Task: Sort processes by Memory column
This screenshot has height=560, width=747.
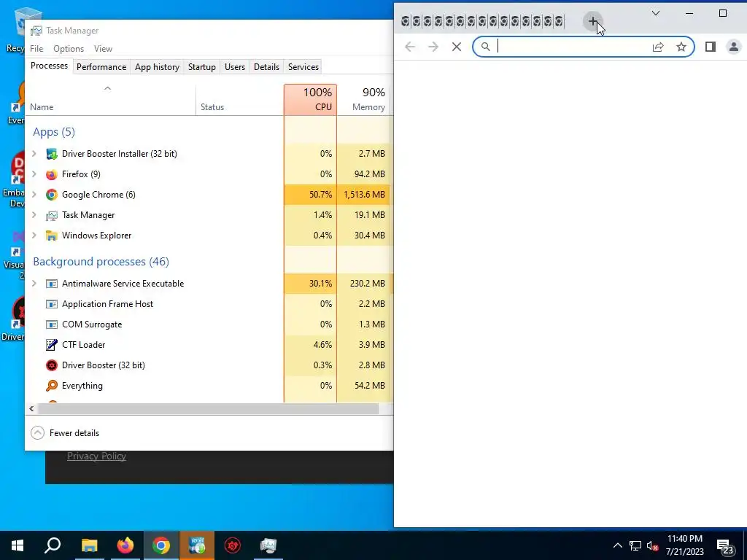Action: pos(363,99)
